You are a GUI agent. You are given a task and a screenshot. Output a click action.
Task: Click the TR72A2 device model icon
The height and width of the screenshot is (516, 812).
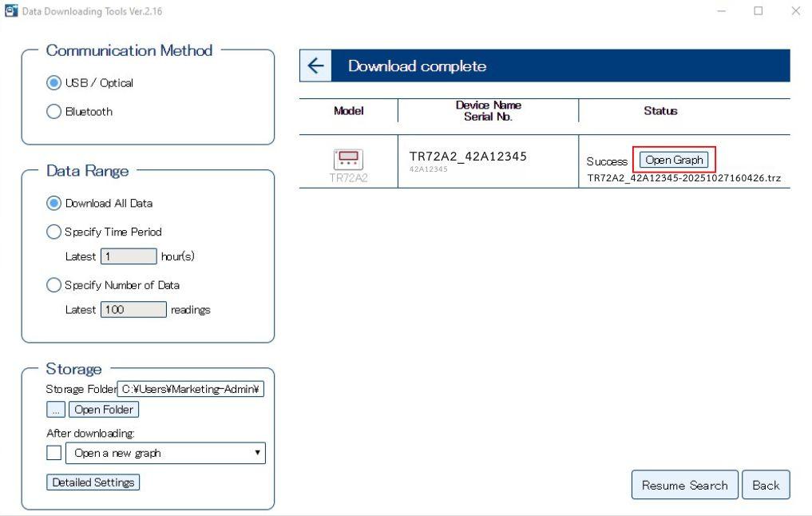tap(348, 159)
